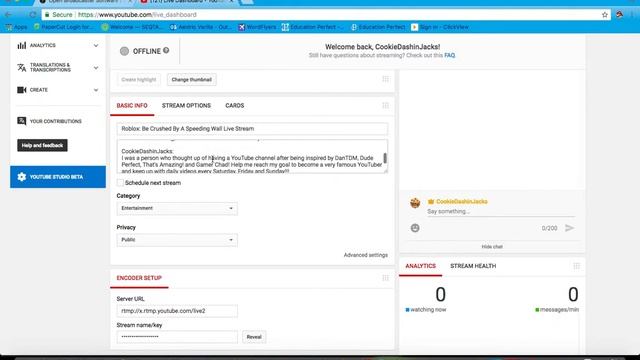The width and height of the screenshot is (640, 360).
Task: Click the YouTube Studio Beta gear icon
Action: (x=22, y=177)
